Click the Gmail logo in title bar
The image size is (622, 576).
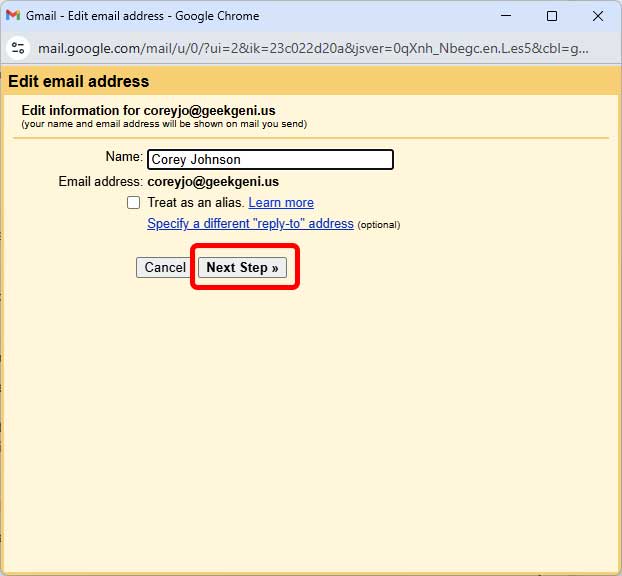(x=13, y=15)
